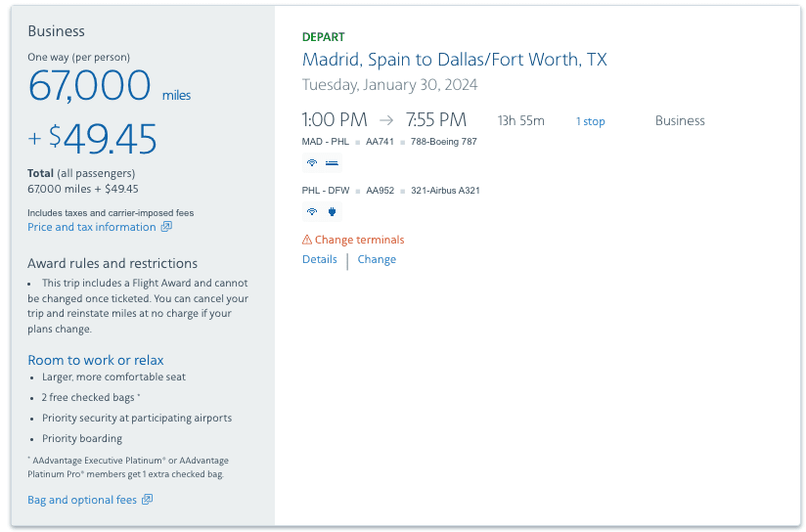The image size is (806, 532).
Task: Click the Priority boarding list item
Action: (x=82, y=438)
